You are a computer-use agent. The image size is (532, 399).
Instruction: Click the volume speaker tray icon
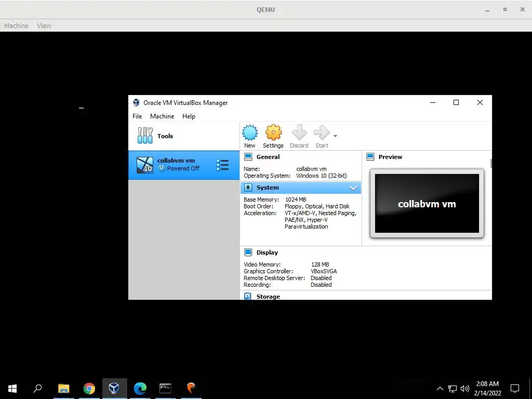[465, 389]
